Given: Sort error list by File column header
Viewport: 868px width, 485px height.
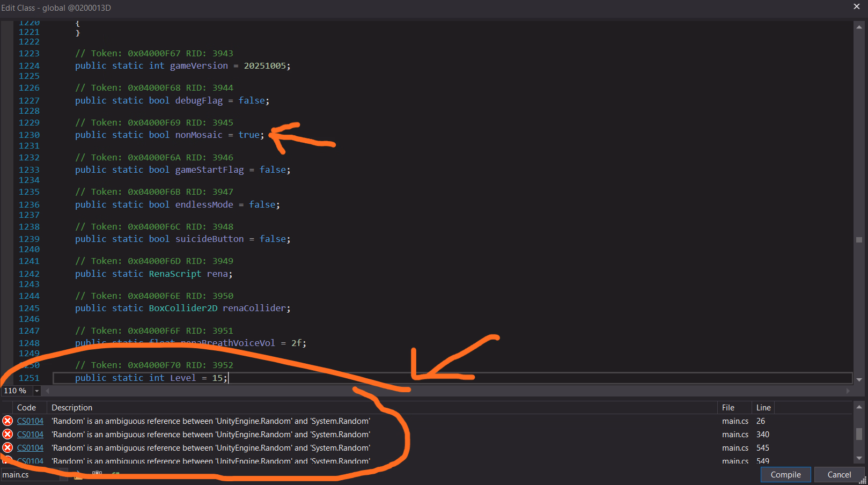Looking at the screenshot, I should tap(728, 408).
